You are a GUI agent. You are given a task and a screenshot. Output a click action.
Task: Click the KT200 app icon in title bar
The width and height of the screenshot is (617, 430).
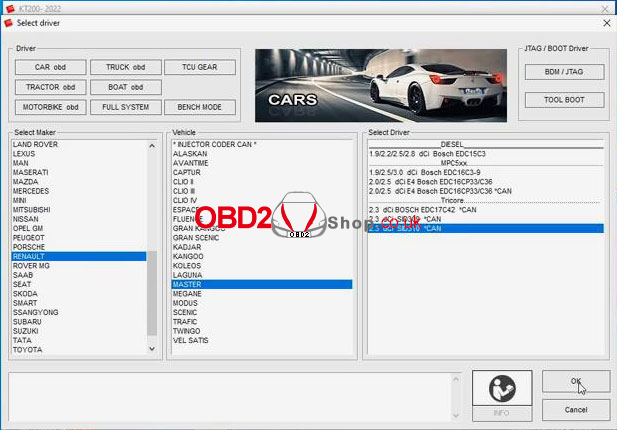pyautogui.click(x=10, y=5)
